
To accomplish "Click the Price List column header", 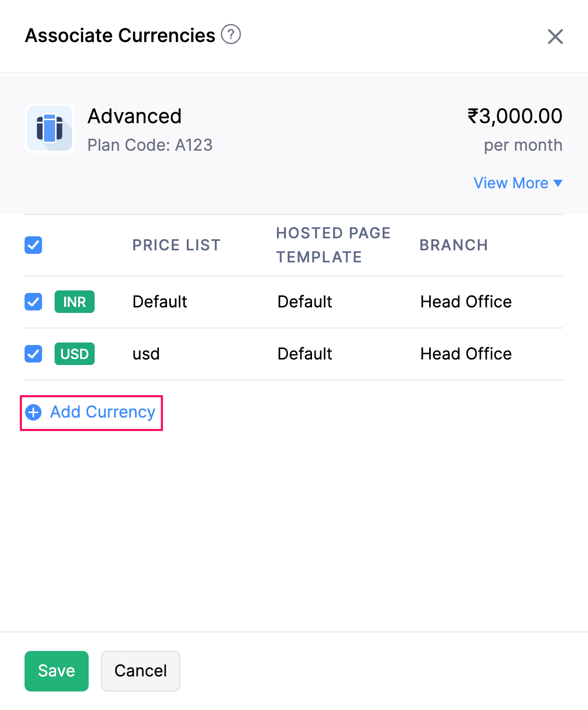I will click(176, 245).
